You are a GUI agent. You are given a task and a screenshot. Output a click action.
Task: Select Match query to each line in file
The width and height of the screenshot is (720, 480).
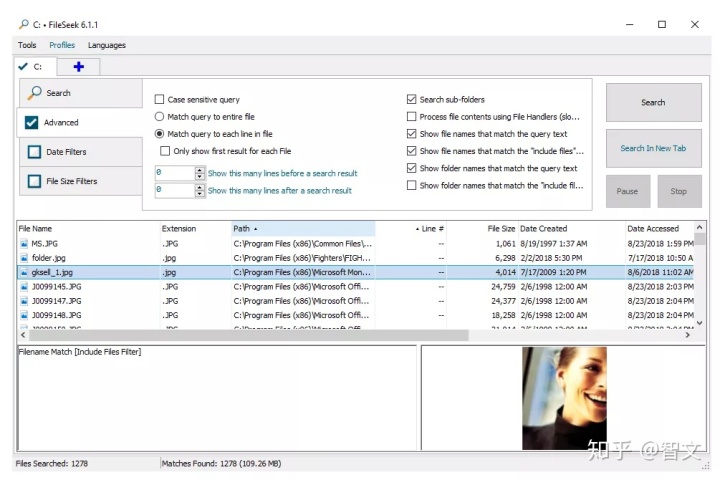[159, 134]
